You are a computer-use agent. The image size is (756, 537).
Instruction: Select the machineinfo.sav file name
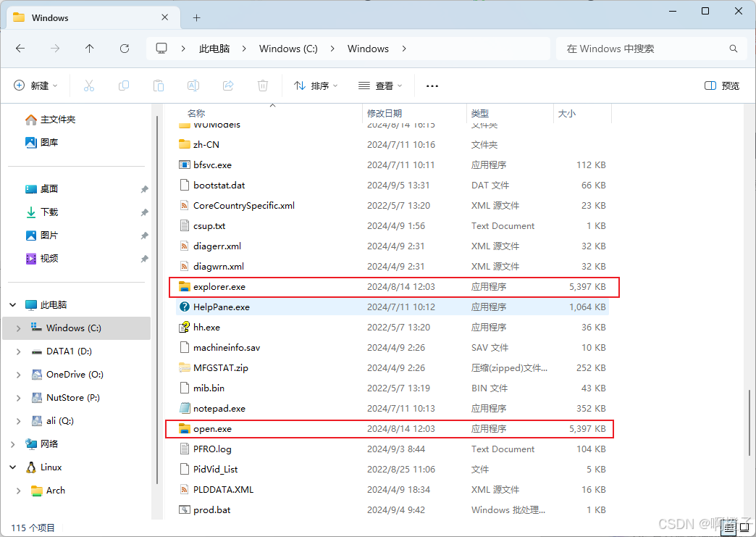point(227,347)
